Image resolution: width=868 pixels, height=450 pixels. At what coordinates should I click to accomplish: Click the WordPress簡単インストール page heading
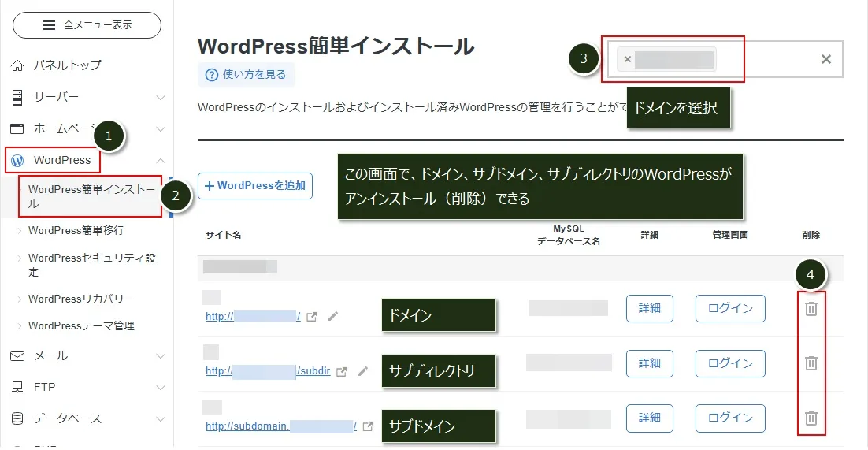[336, 46]
